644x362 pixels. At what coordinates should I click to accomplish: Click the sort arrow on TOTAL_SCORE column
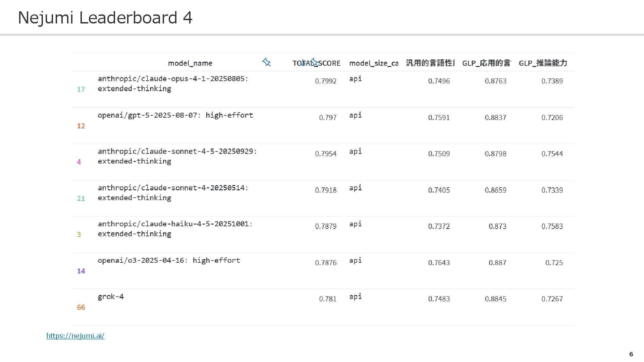tap(303, 63)
